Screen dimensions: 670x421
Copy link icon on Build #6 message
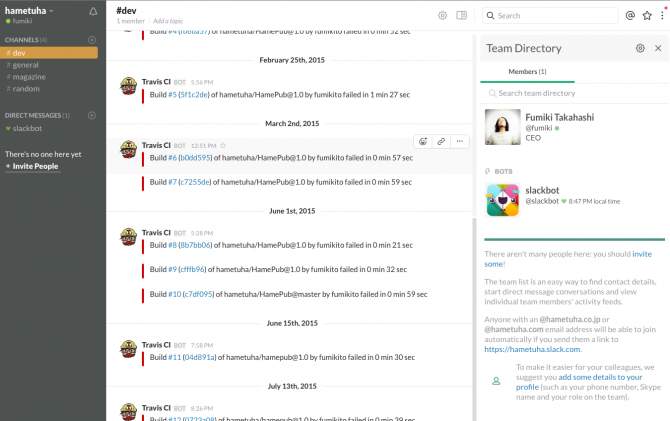[x=441, y=141]
